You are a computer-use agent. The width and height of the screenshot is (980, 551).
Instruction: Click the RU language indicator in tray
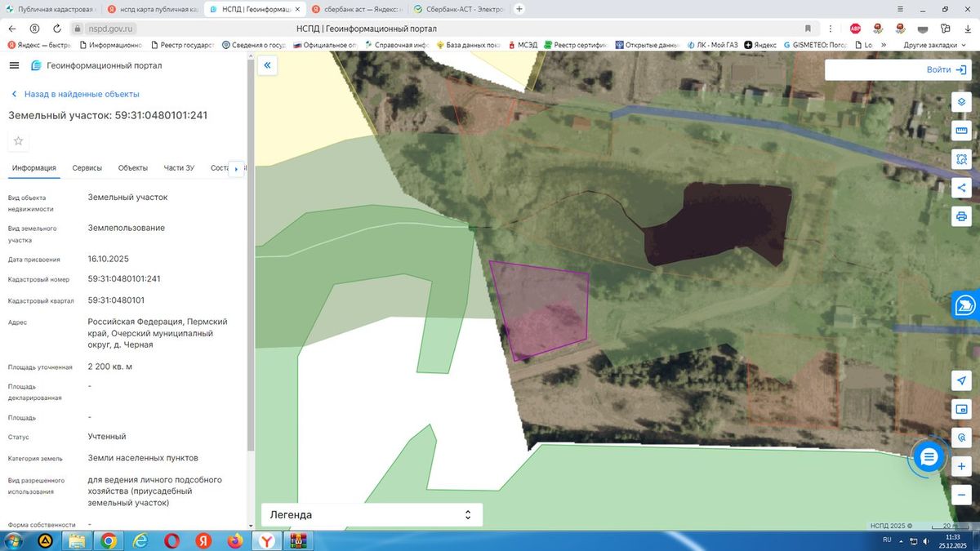887,540
